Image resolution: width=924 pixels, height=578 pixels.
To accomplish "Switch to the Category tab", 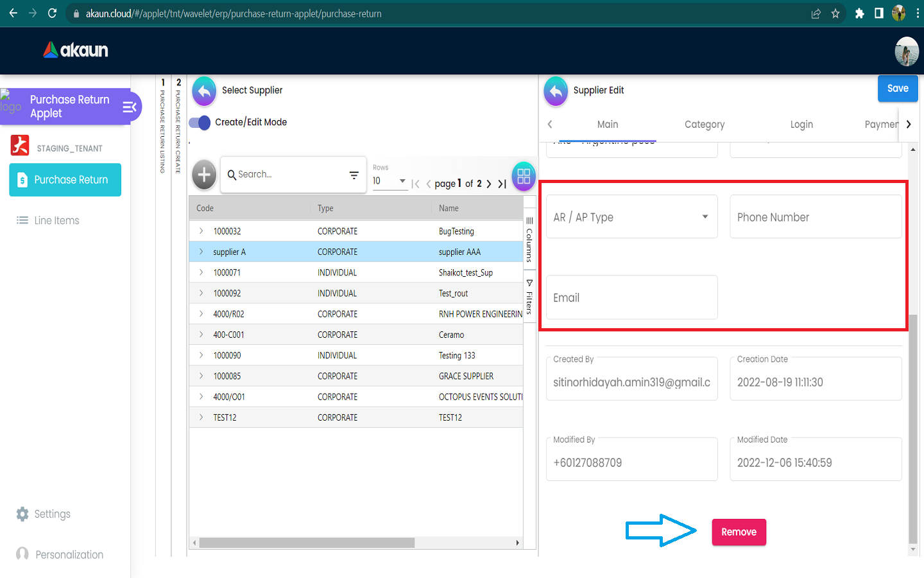I will tap(705, 125).
